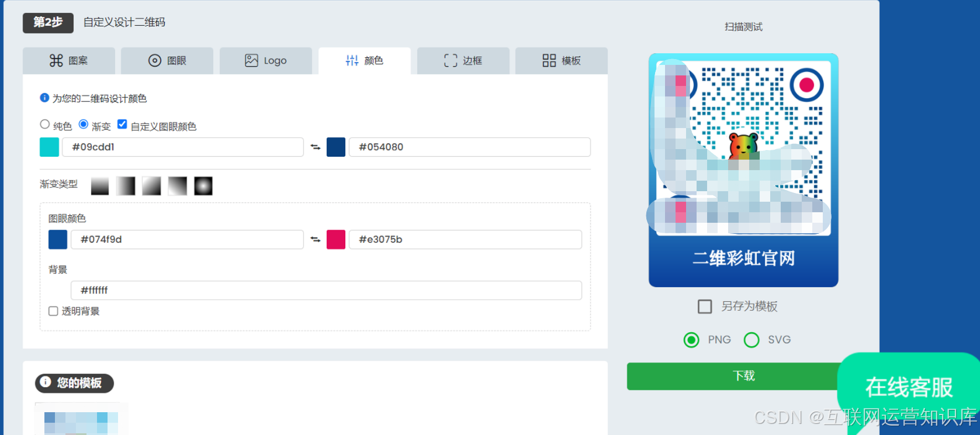
Task: Check the 另存为模板 checkbox
Action: point(705,306)
